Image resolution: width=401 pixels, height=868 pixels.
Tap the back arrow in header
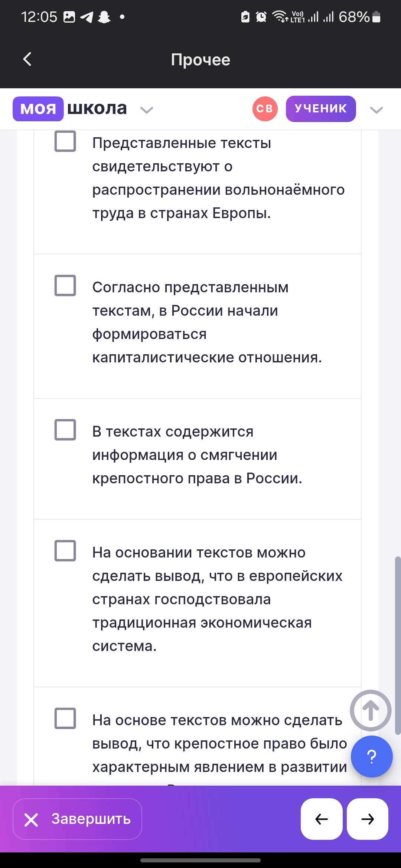pyautogui.click(x=27, y=59)
